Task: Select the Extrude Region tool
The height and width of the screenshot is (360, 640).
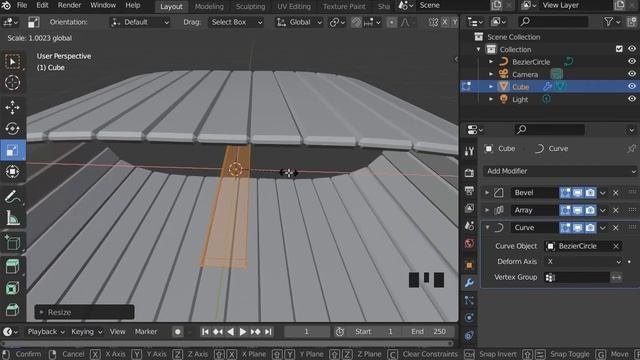Action: pos(12,267)
